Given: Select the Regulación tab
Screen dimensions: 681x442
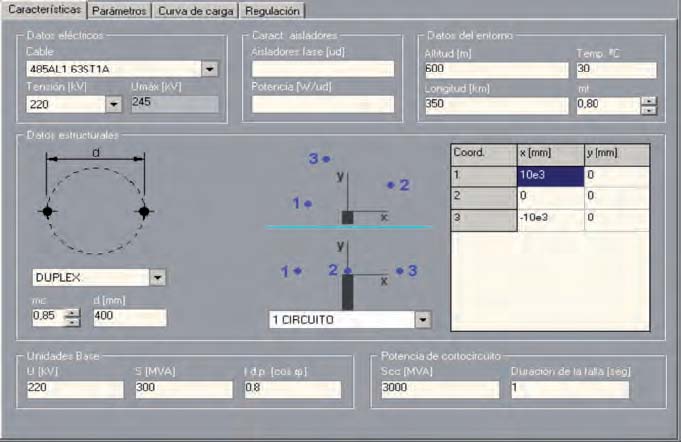Looking at the screenshot, I should 271,11.
